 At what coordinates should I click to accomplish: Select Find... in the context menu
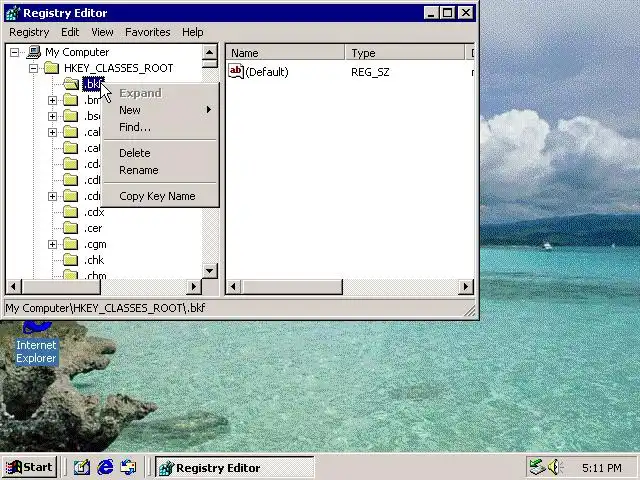pyautogui.click(x=160, y=127)
